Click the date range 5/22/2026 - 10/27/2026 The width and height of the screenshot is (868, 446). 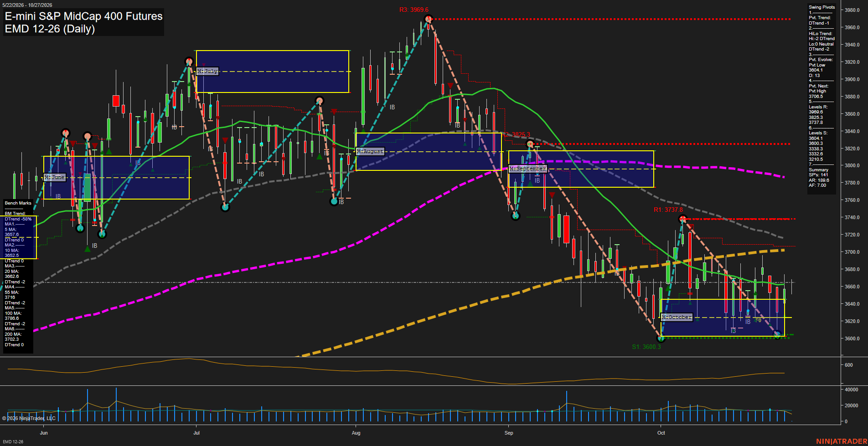coord(27,5)
